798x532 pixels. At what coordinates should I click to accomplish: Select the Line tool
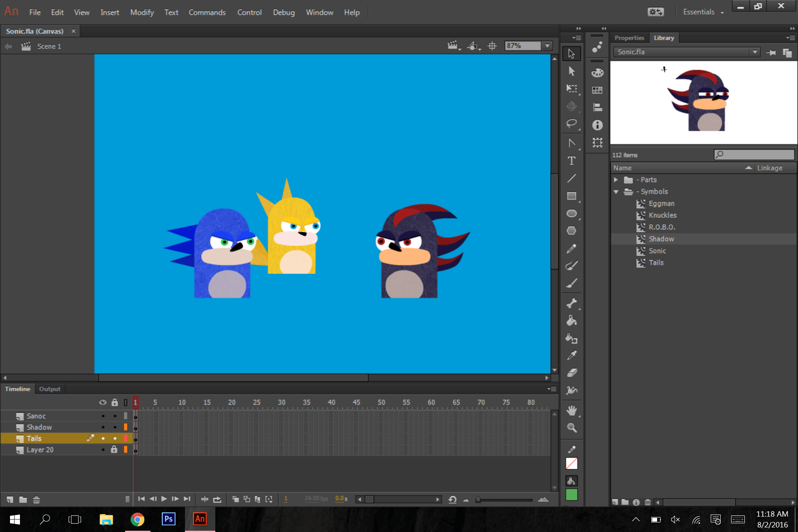pos(571,178)
